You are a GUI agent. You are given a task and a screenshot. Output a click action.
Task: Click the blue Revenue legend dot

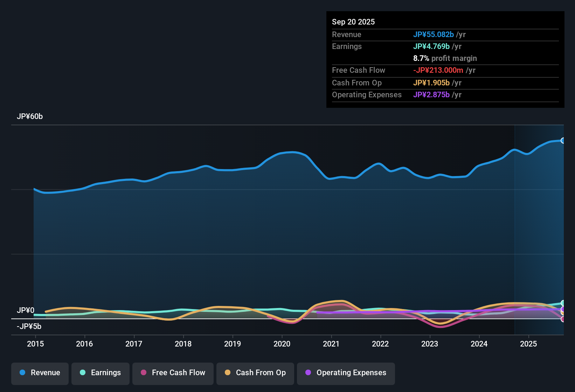point(22,373)
